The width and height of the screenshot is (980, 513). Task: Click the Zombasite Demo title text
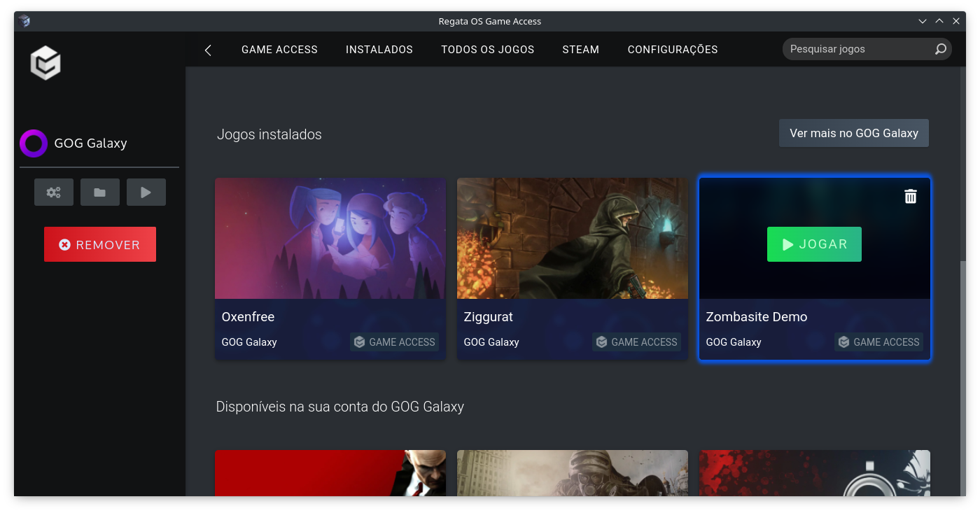757,317
